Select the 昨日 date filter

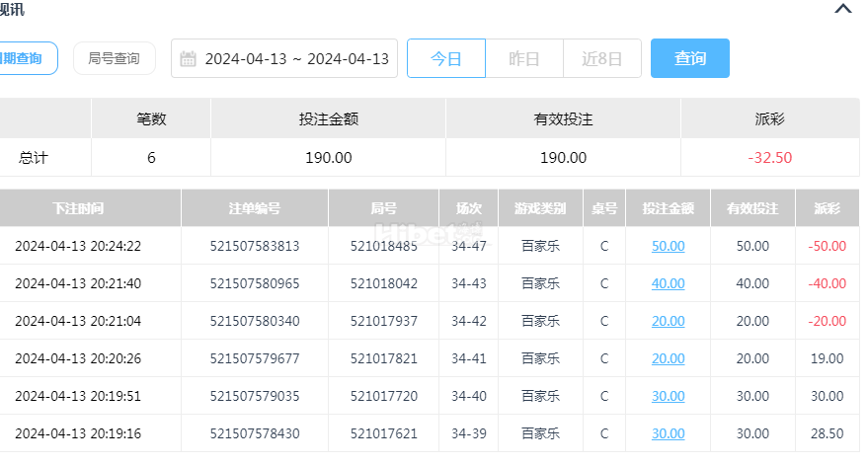pos(524,58)
